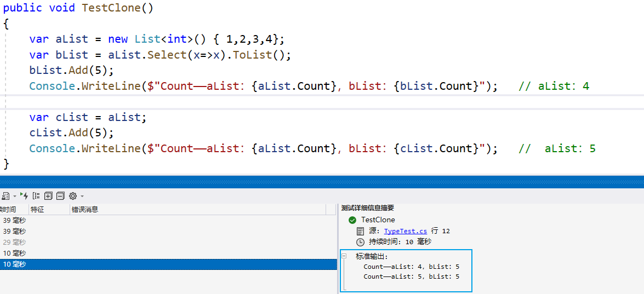Select the first 39 毫秒 test row

(164, 220)
